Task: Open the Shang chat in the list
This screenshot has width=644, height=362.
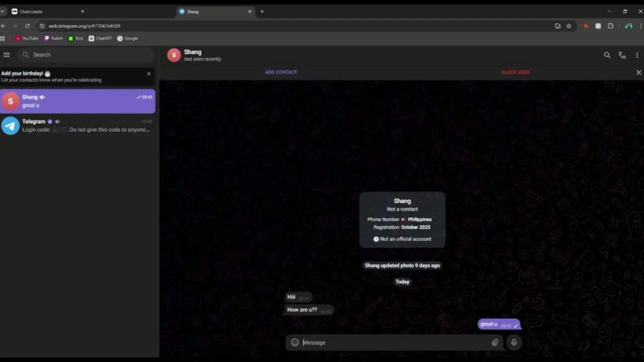Action: [77, 101]
